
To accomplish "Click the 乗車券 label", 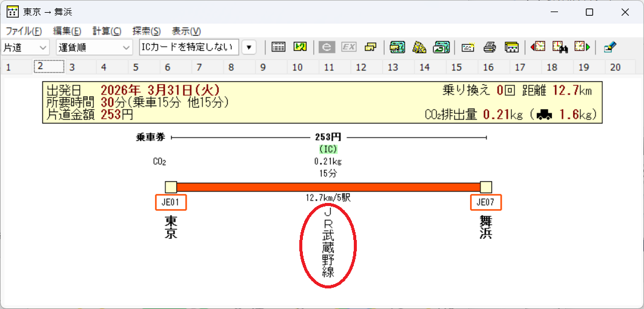I will coord(151,138).
